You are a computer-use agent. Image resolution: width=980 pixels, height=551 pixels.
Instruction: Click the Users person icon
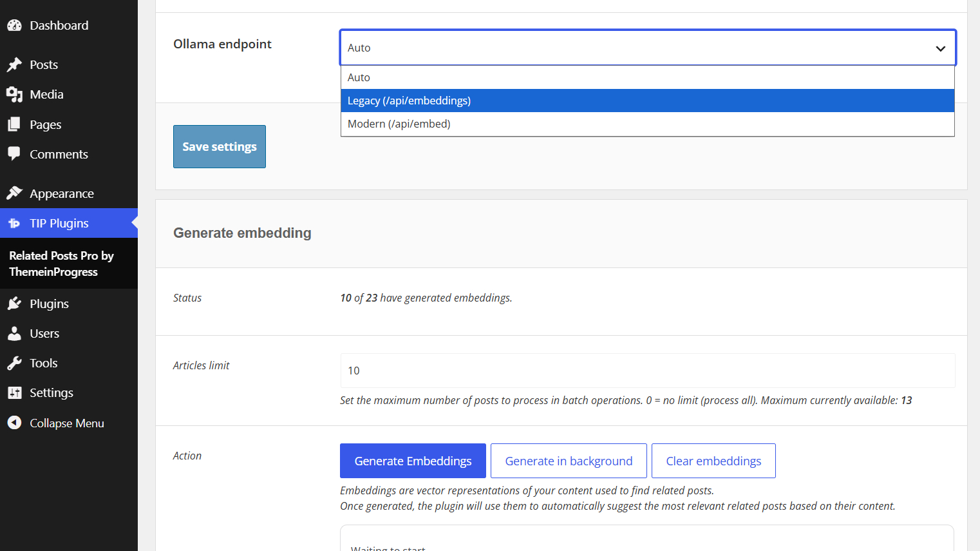(14, 333)
